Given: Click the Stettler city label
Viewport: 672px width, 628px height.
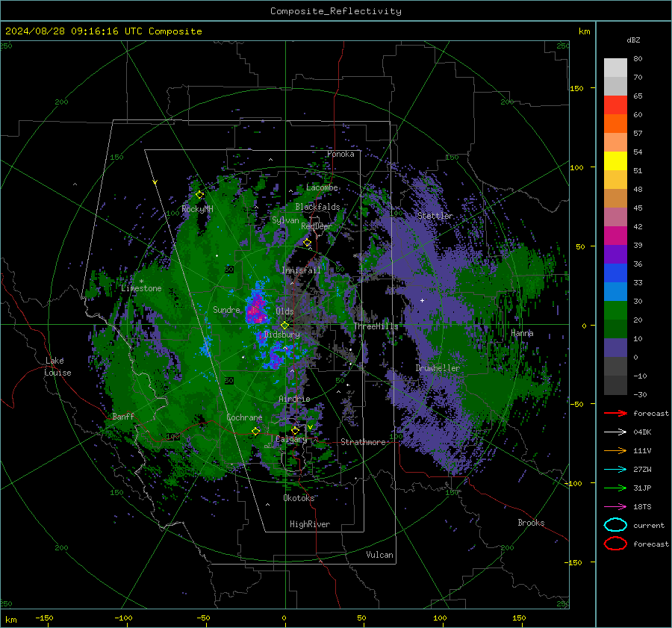Looking at the screenshot, I should pyautogui.click(x=435, y=216).
